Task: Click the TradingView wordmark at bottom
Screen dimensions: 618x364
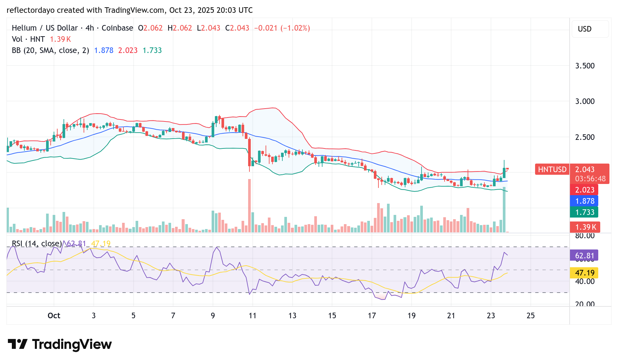Action: tap(72, 345)
